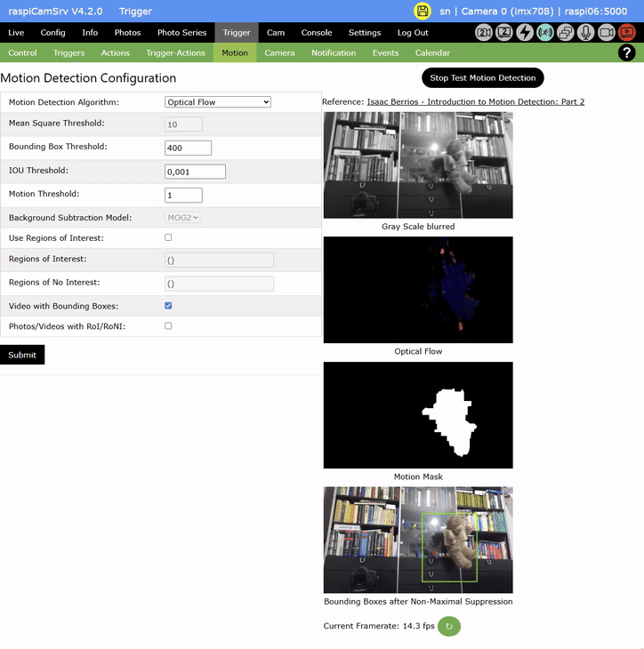Image resolution: width=644 pixels, height=649 pixels.
Task: Enable Photos/Videos with RoI/RoNI checkbox
Action: pyautogui.click(x=168, y=326)
